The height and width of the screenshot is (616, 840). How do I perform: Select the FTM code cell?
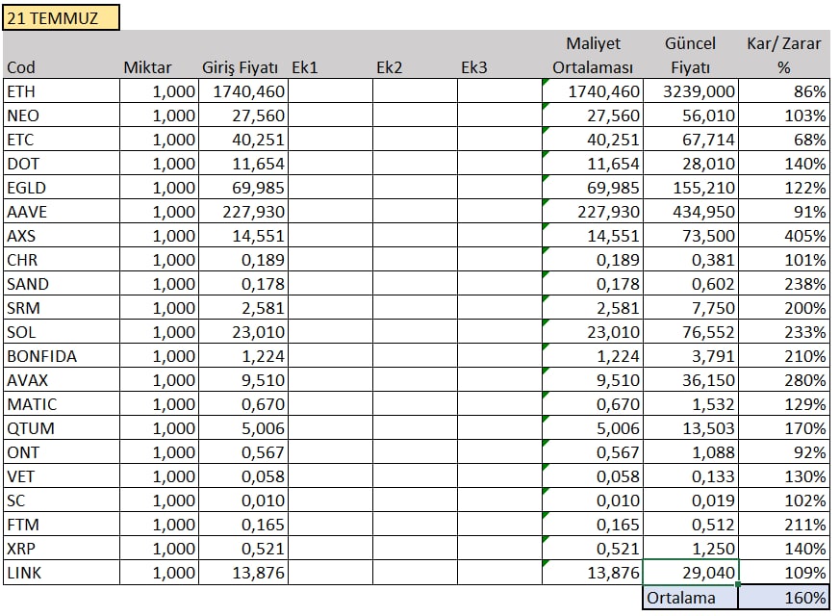click(61, 525)
